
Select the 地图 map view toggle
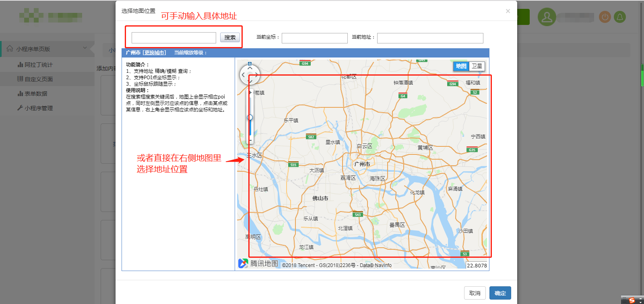coord(461,66)
